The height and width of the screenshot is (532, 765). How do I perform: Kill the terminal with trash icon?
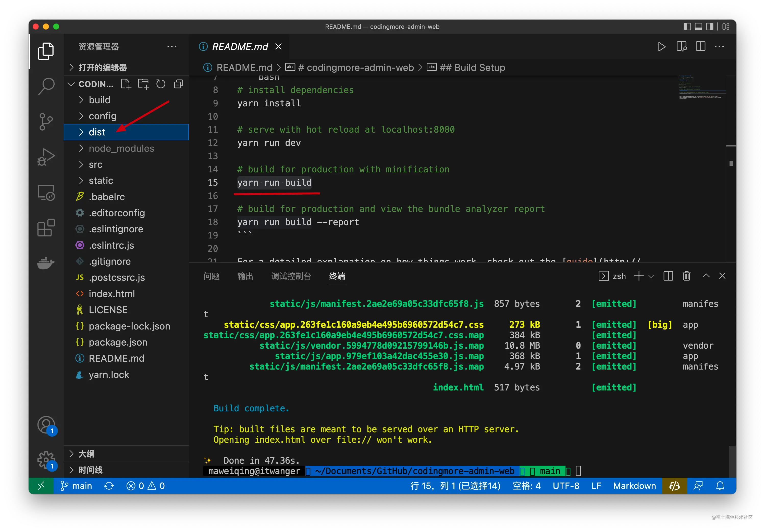[686, 276]
